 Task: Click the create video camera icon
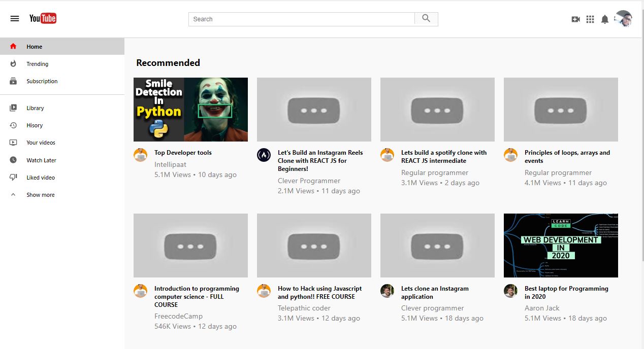(575, 19)
